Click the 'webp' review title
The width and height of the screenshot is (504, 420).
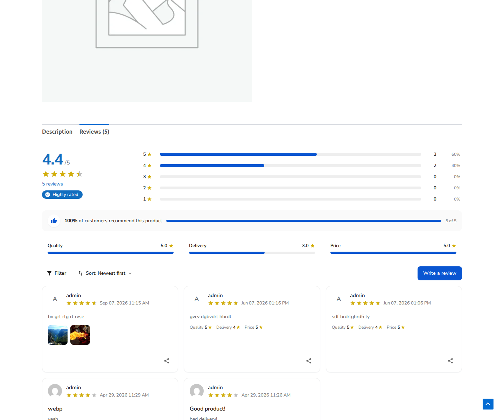click(x=55, y=409)
